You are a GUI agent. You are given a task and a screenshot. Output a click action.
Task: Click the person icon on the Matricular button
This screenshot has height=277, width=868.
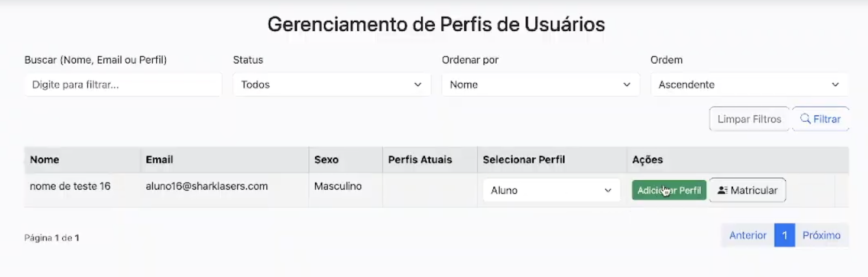coord(722,190)
